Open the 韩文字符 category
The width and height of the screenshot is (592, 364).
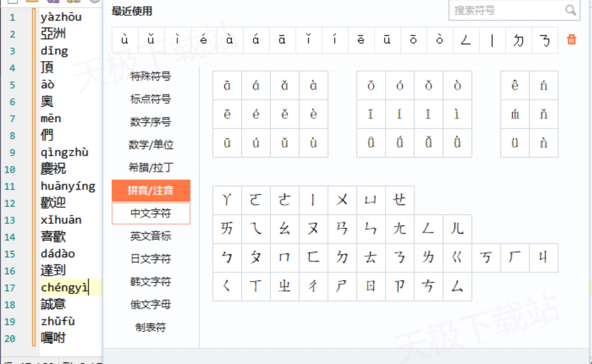(151, 282)
